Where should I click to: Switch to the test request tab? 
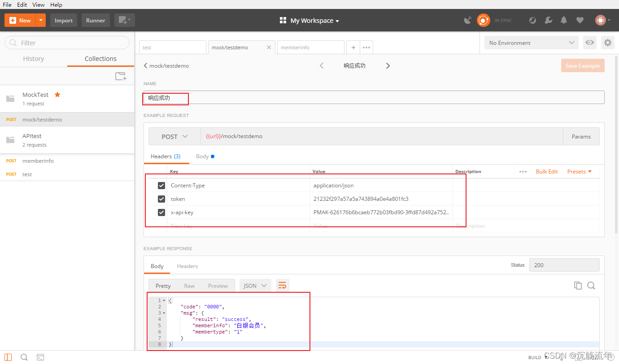[172, 47]
